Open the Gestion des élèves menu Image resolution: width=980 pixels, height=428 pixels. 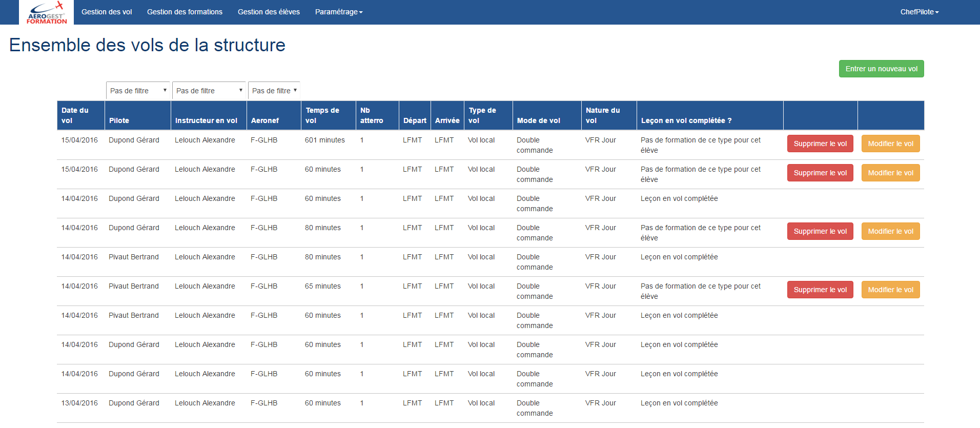(x=269, y=12)
